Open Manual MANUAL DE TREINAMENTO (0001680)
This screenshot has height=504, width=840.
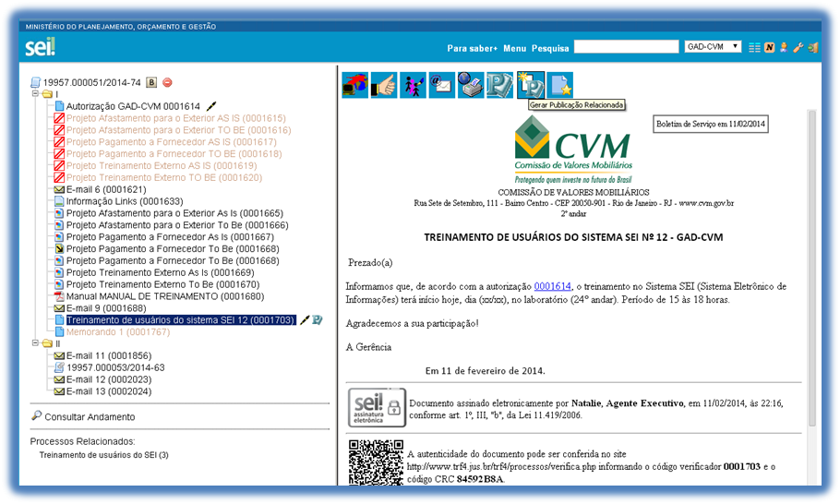(x=165, y=296)
